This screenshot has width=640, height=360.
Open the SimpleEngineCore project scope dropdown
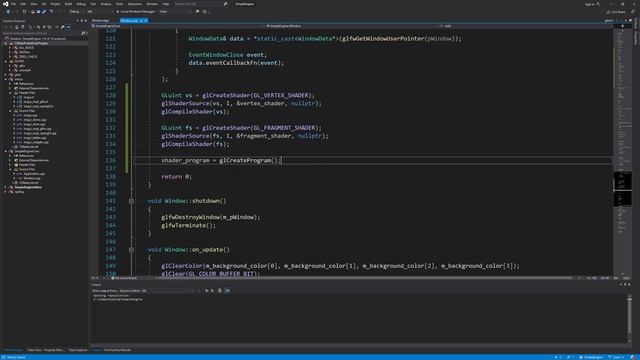coord(177,26)
